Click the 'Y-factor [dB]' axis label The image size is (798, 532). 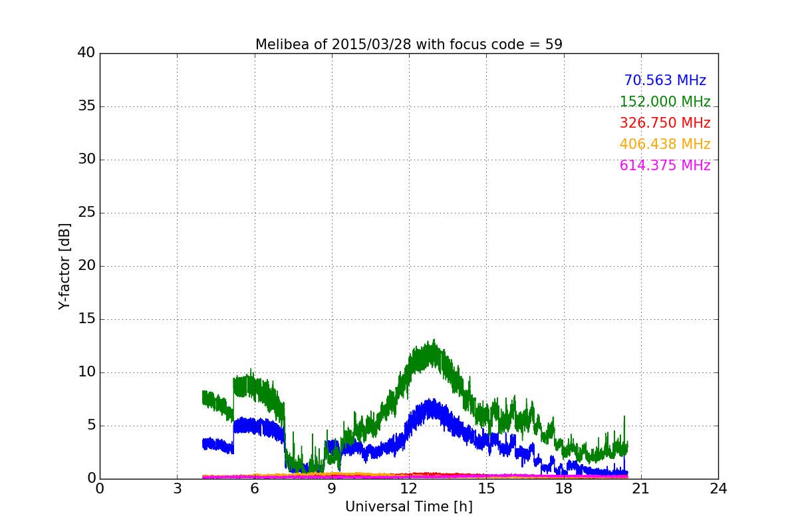click(65, 266)
